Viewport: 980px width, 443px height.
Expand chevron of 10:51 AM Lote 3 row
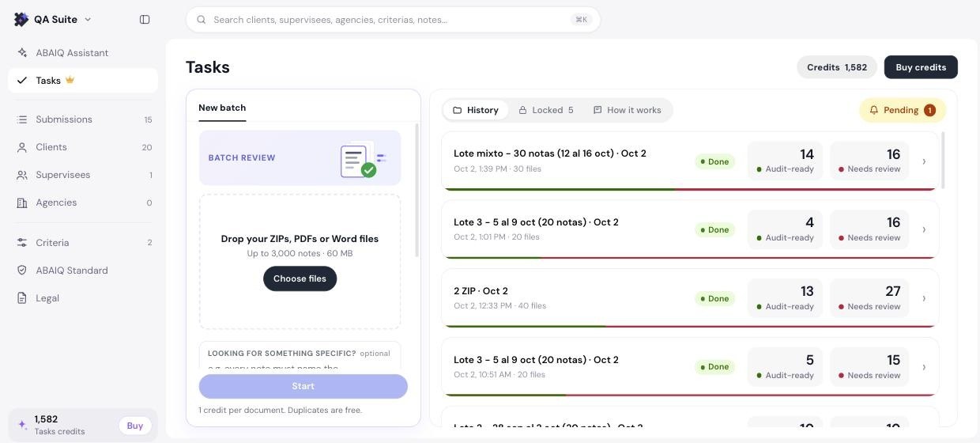[924, 367]
